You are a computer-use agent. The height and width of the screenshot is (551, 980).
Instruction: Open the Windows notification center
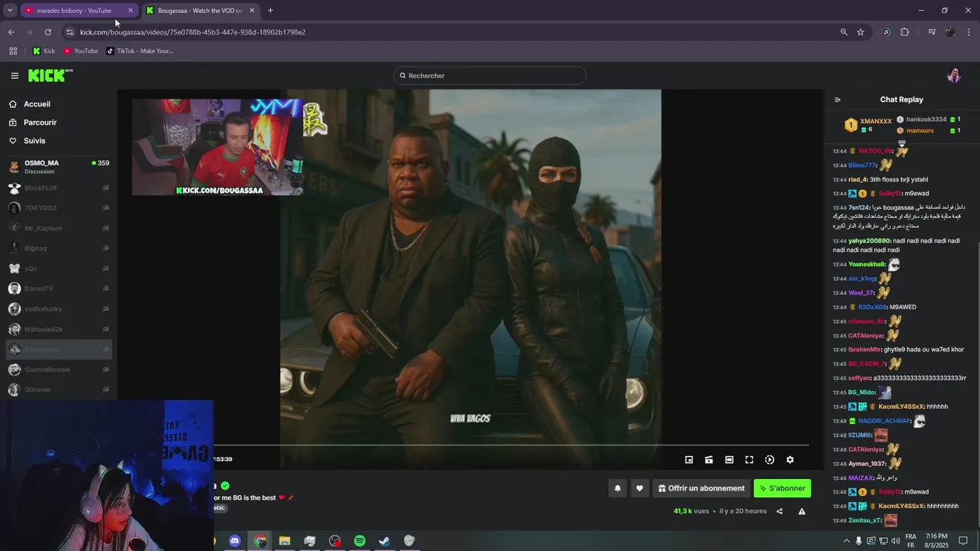[x=963, y=541]
